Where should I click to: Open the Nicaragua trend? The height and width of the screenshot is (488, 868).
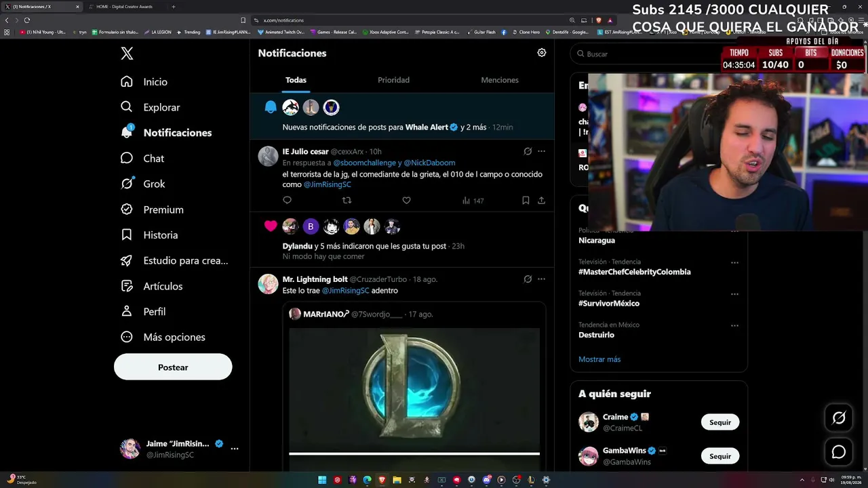click(x=597, y=241)
